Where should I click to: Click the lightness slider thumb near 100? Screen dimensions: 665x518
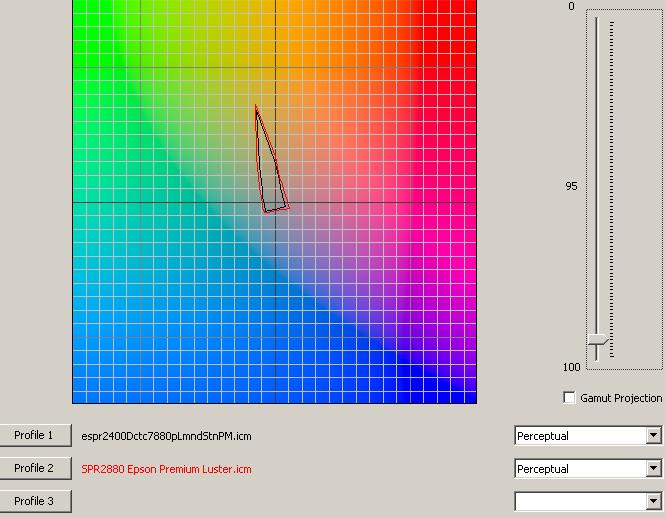(x=598, y=340)
